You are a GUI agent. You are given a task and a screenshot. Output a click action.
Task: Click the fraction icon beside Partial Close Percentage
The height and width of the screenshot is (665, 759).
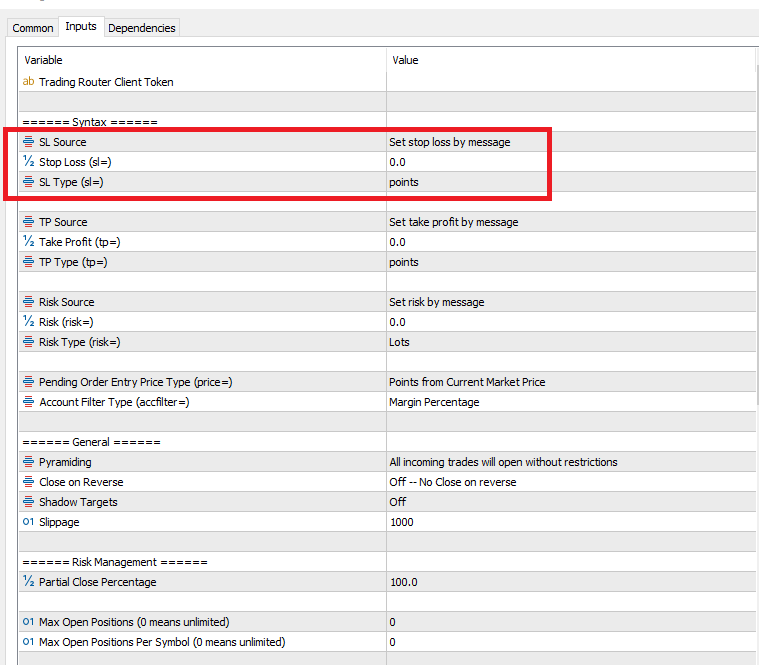(29, 582)
